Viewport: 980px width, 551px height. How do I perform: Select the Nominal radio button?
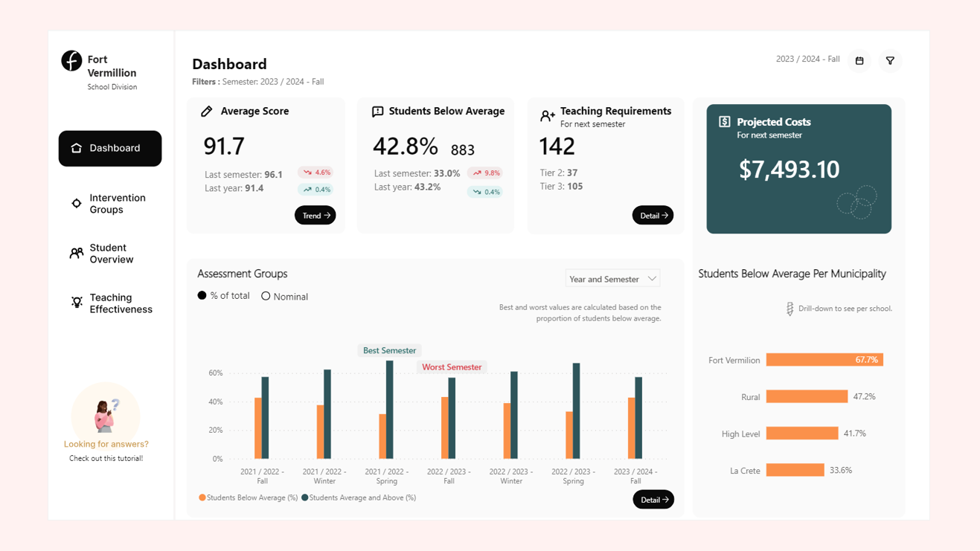click(x=266, y=295)
